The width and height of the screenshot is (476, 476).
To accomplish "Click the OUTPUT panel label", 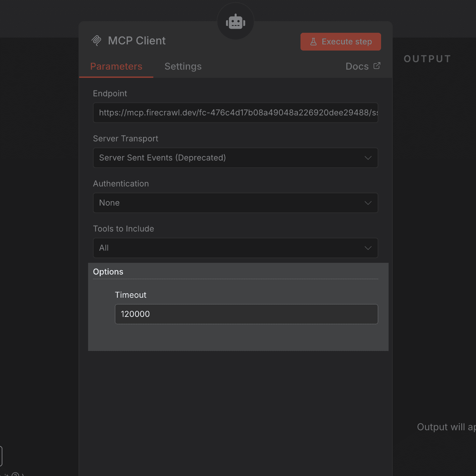I will pos(427,58).
